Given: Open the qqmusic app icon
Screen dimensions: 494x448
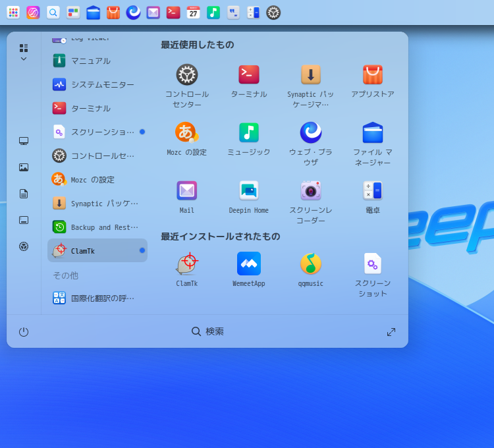Looking at the screenshot, I should [311, 264].
